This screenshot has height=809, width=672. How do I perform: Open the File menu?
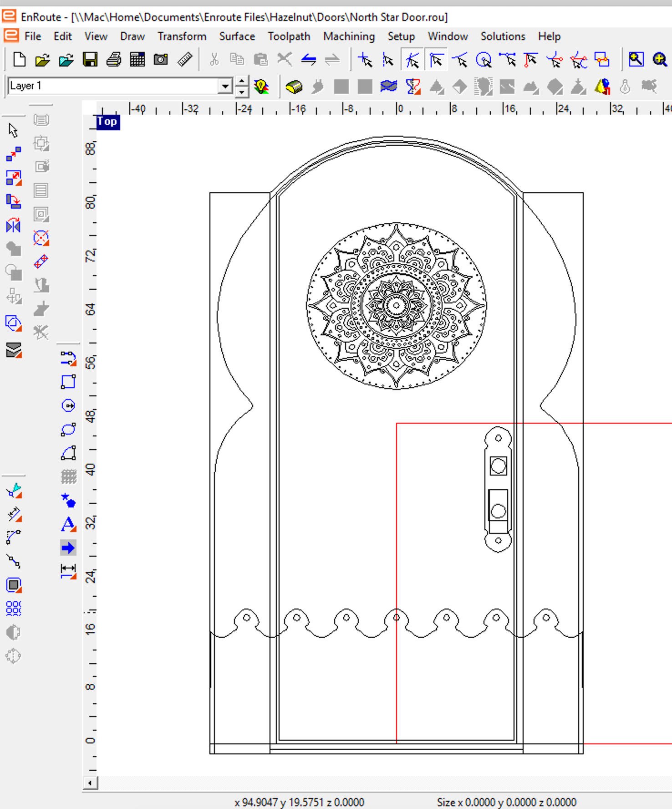pos(33,36)
